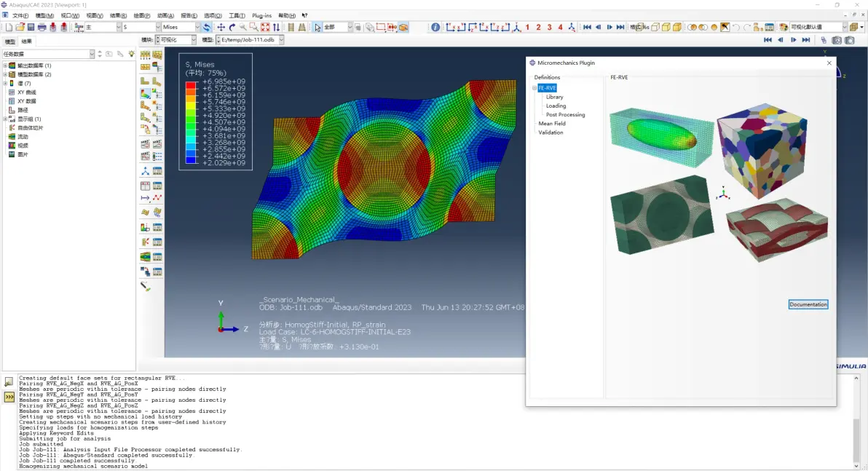Collapse the FE-RVE tree node
868x471 pixels.
(534, 88)
